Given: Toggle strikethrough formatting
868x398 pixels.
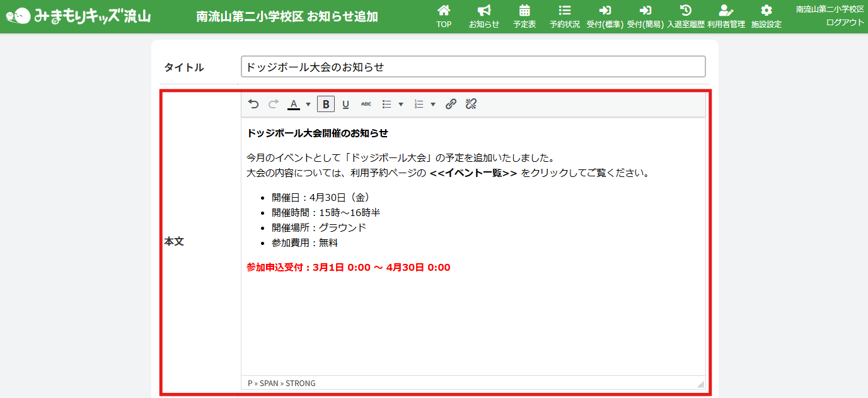Looking at the screenshot, I should point(366,104).
